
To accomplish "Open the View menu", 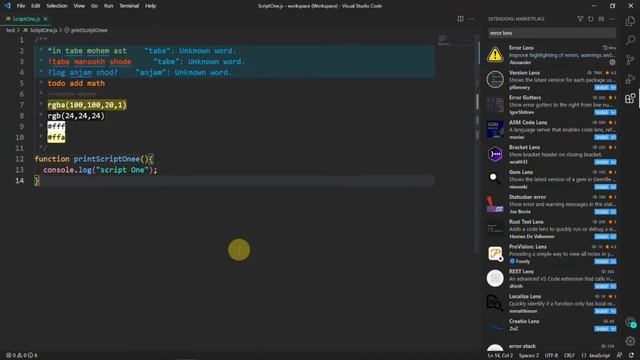I will [x=79, y=6].
